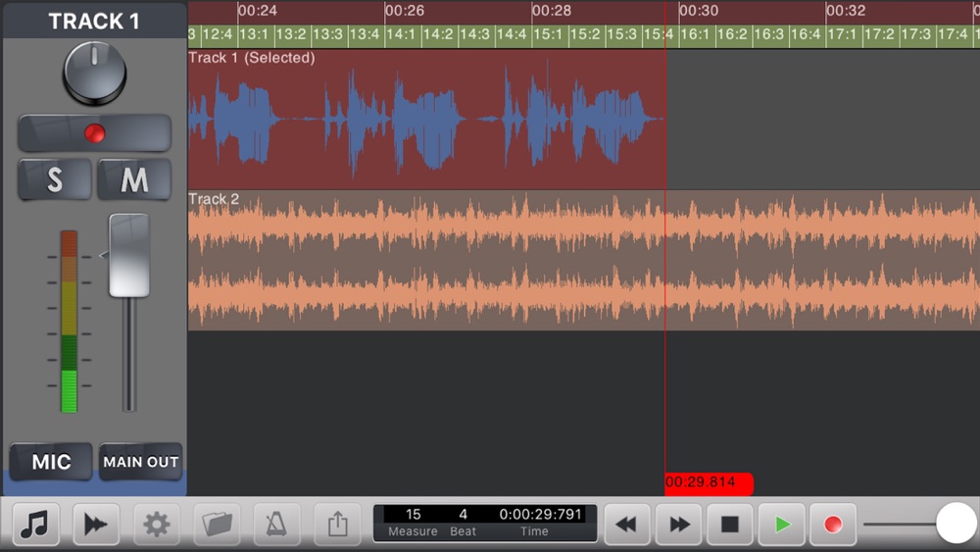This screenshot has width=980, height=552.
Task: Solo Track 1 with the S button
Action: 55,180
